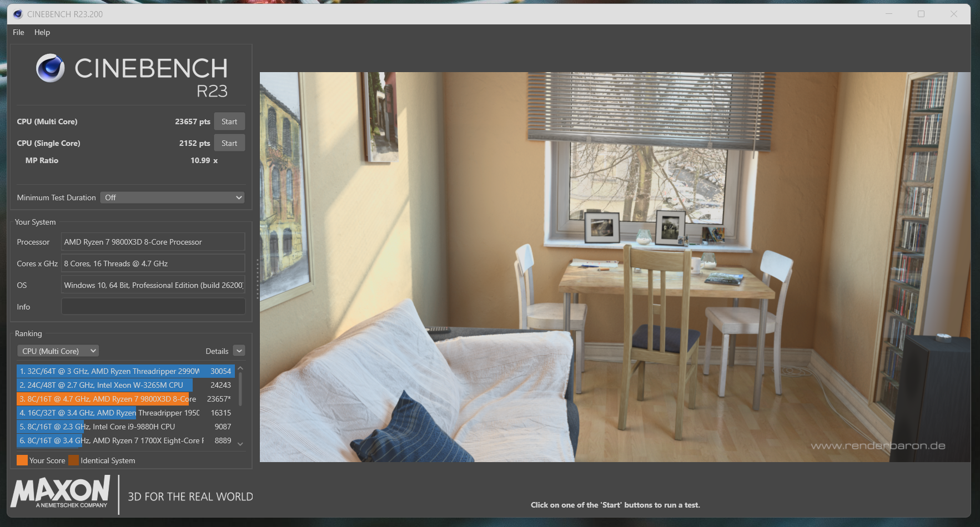Screen dimensions: 980x527
Task: Click the 16315 score value
Action: tap(220, 413)
